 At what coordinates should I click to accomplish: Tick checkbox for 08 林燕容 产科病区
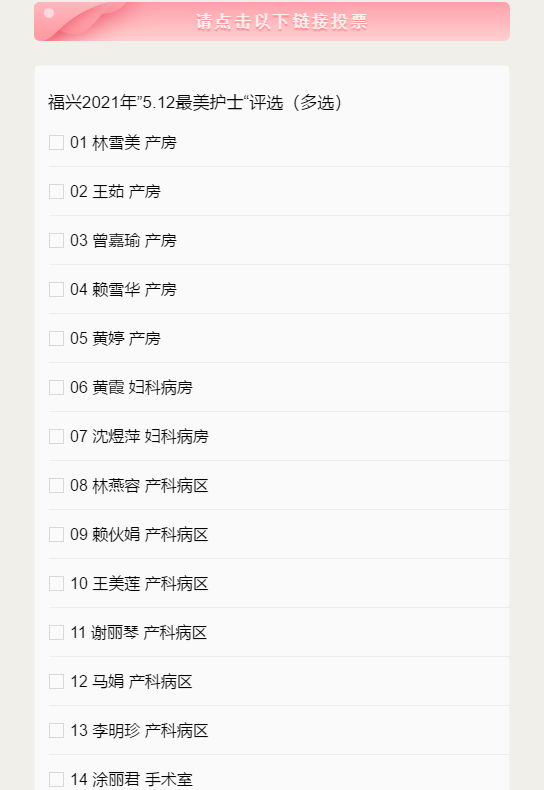click(x=56, y=486)
